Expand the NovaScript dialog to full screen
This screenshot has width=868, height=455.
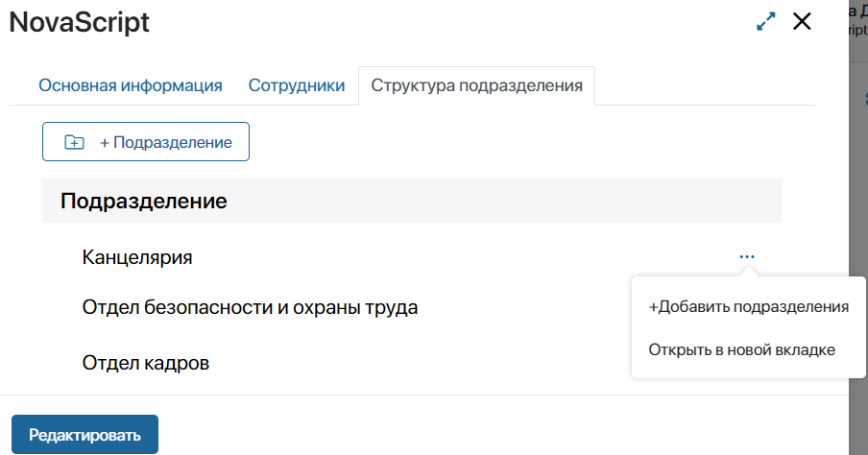[x=766, y=22]
